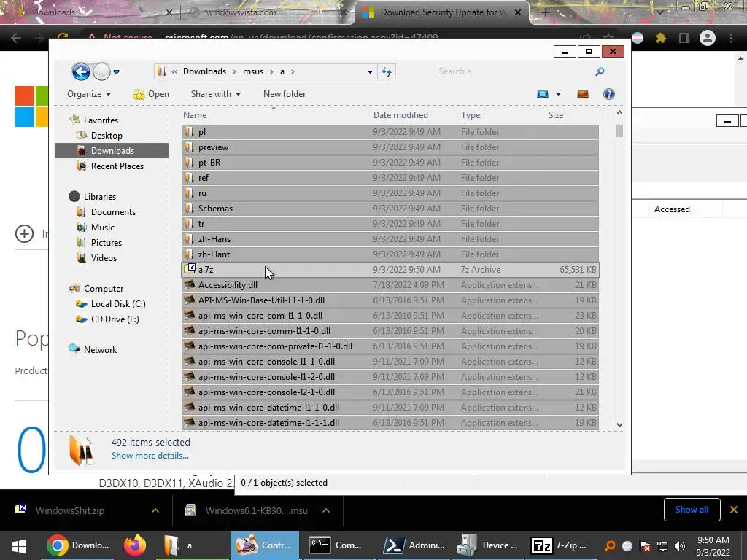
Task: Select Downloads in the navigation pane
Action: (x=112, y=150)
